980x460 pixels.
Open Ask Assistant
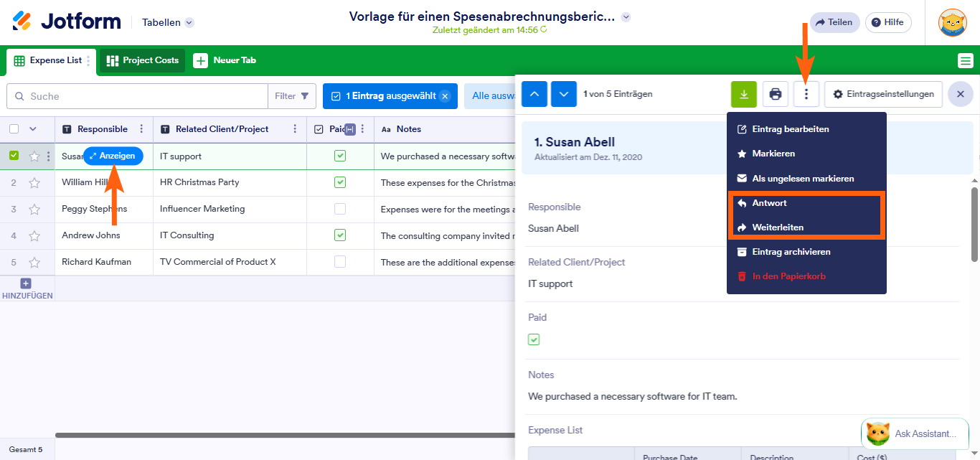(915, 433)
